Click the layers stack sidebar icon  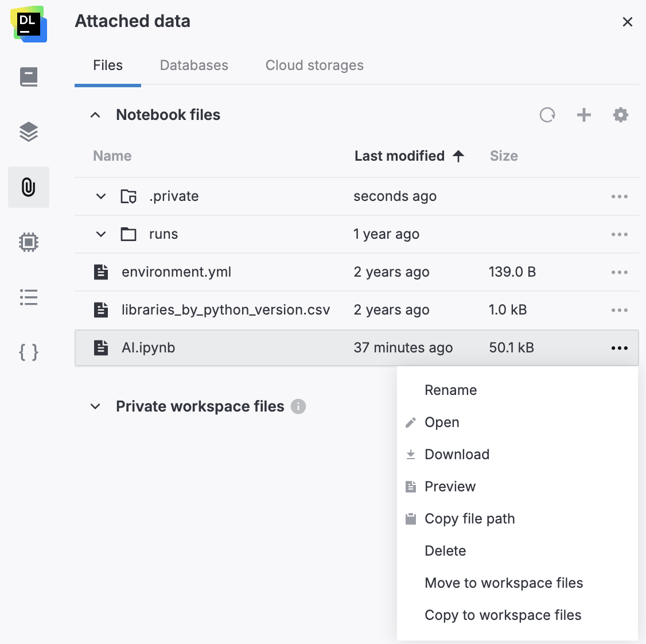pos(29,132)
